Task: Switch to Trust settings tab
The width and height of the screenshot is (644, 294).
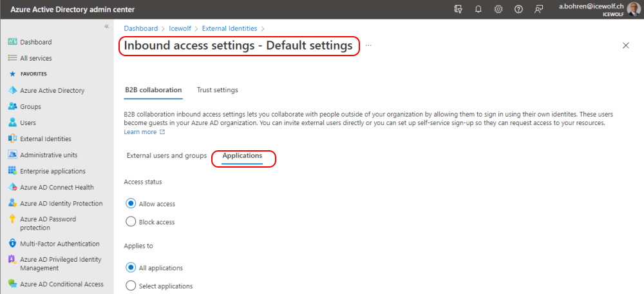Action: 217,90
